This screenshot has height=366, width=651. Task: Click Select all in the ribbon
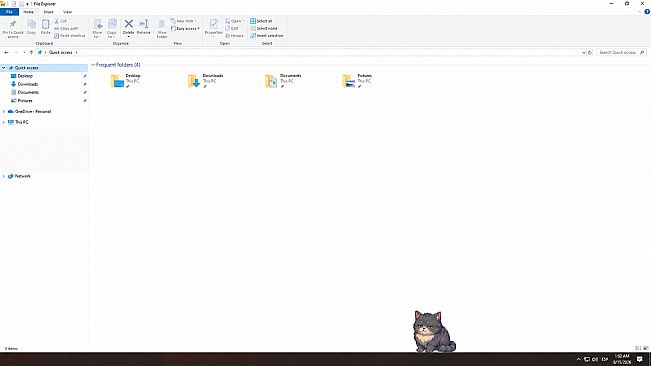point(261,21)
